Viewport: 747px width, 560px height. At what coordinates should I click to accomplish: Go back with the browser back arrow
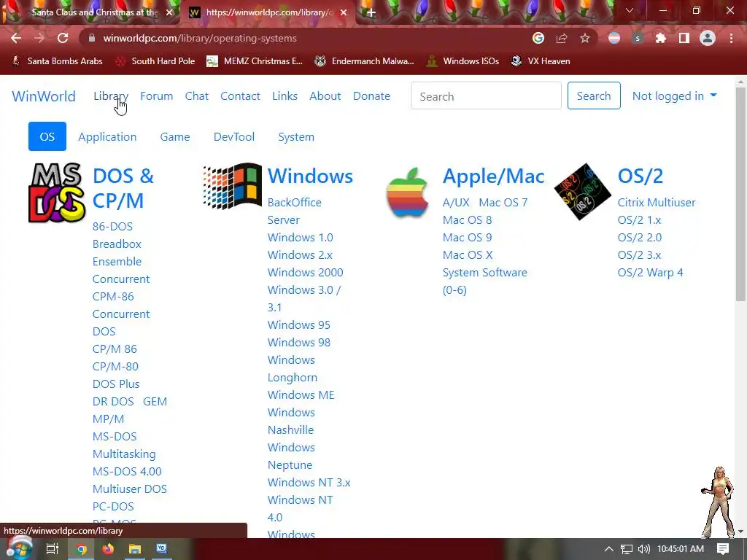[x=16, y=38]
